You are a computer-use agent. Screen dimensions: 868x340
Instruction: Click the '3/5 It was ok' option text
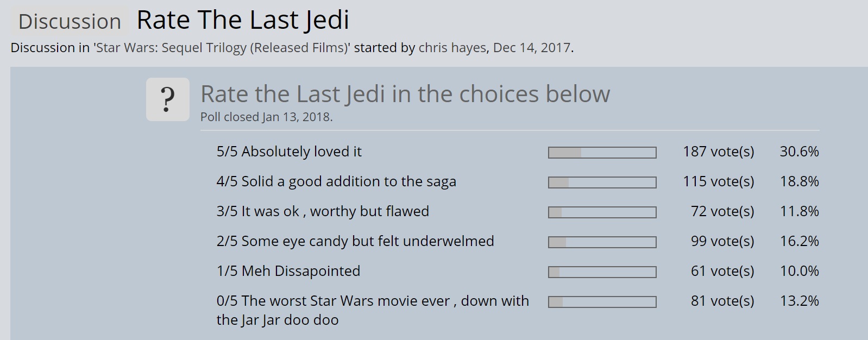pyautogui.click(x=323, y=211)
